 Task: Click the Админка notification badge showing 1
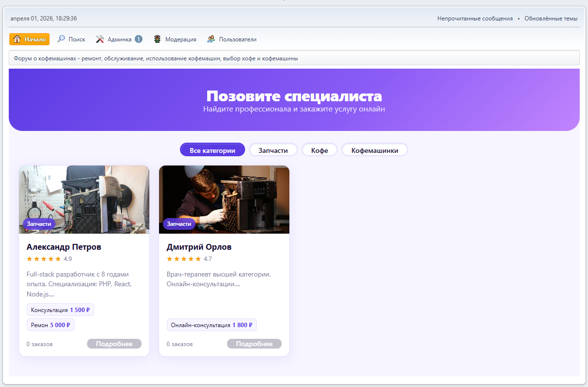coord(139,39)
